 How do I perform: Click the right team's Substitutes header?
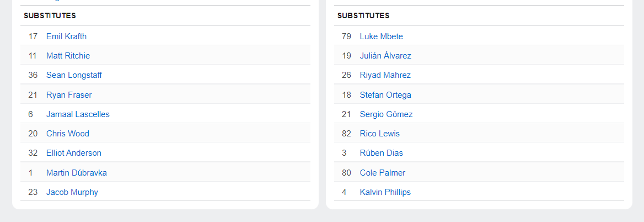coord(363,16)
